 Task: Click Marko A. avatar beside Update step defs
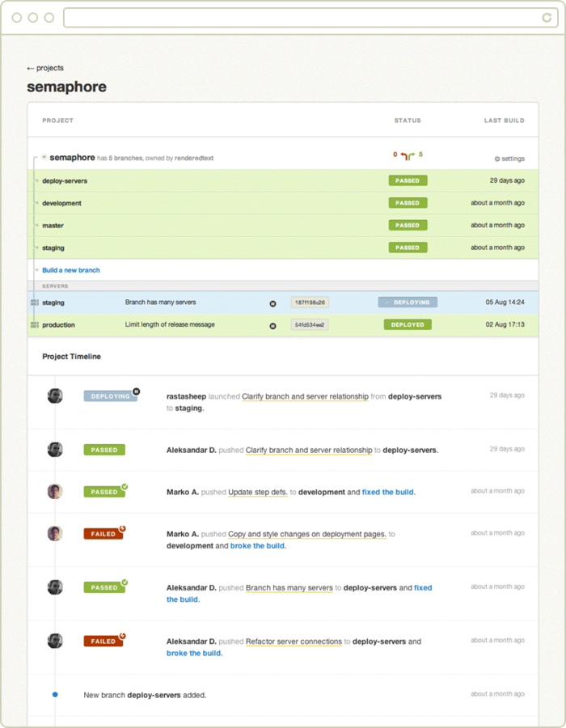[x=55, y=492]
